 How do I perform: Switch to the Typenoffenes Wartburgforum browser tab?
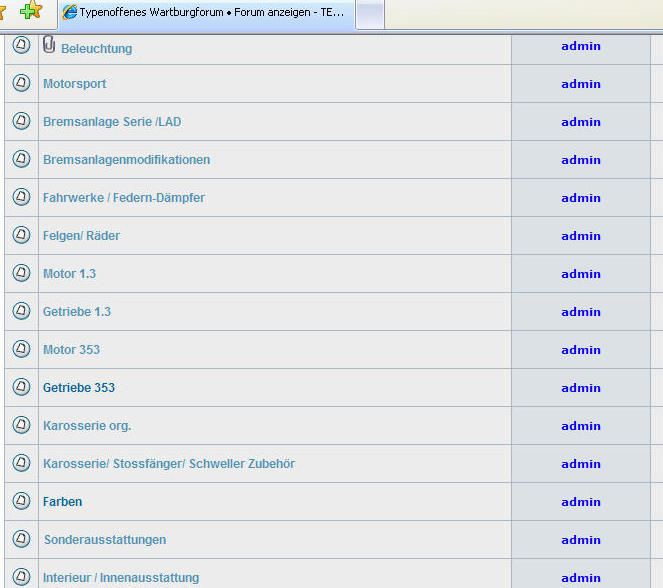205,12
